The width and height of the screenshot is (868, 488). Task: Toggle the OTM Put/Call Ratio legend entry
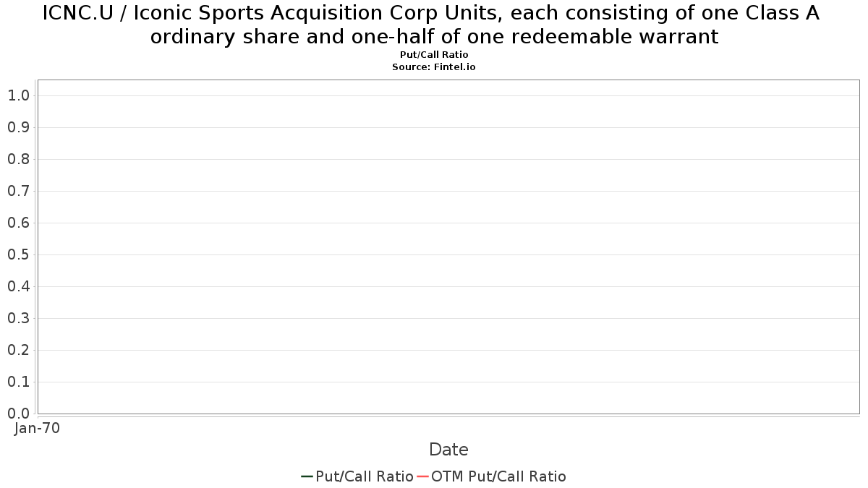click(492, 476)
